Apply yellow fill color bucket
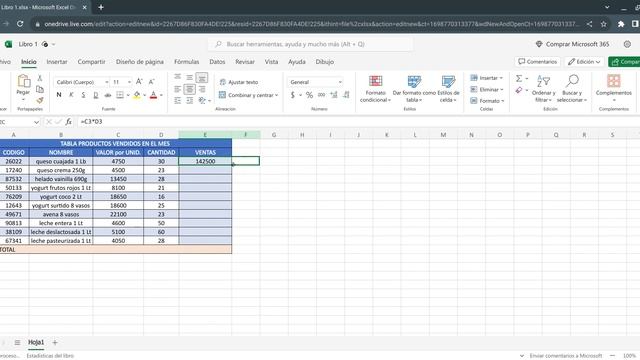 coord(137,95)
